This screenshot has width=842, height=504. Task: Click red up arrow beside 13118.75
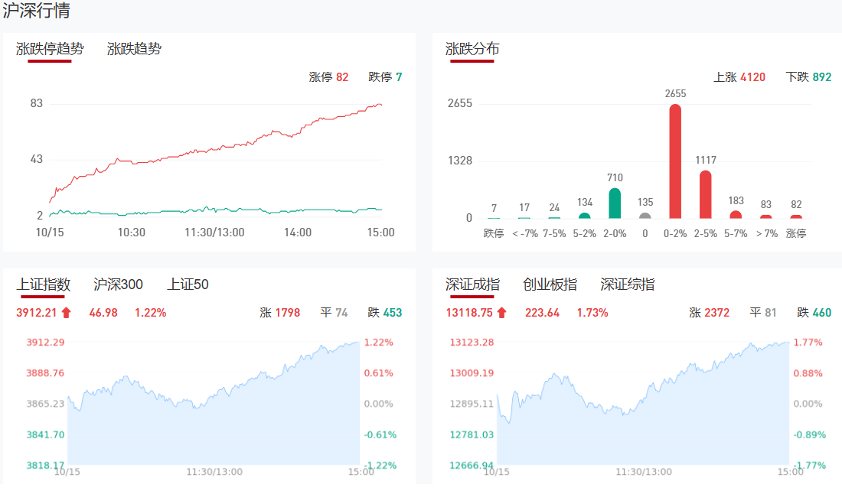[501, 312]
